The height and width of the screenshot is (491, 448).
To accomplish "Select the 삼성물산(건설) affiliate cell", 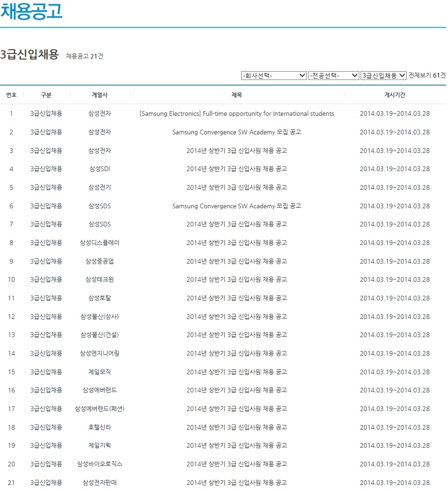I will point(99,335).
